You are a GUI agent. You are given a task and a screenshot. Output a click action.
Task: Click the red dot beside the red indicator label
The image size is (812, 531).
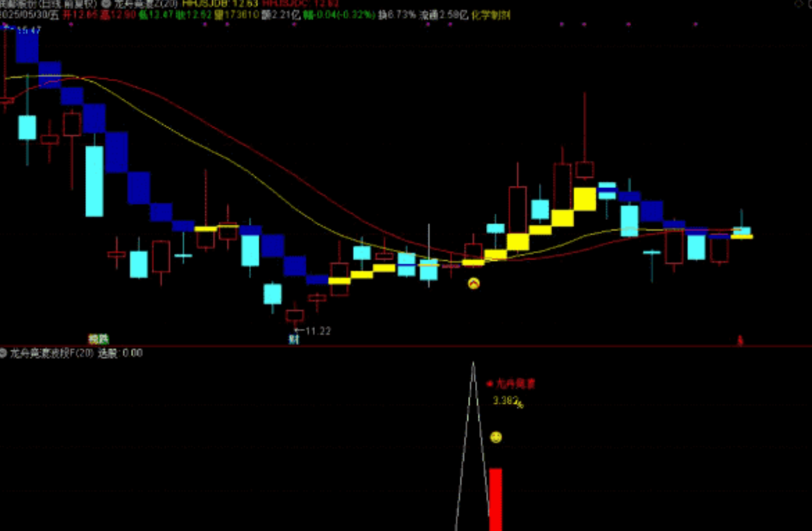[490, 384]
